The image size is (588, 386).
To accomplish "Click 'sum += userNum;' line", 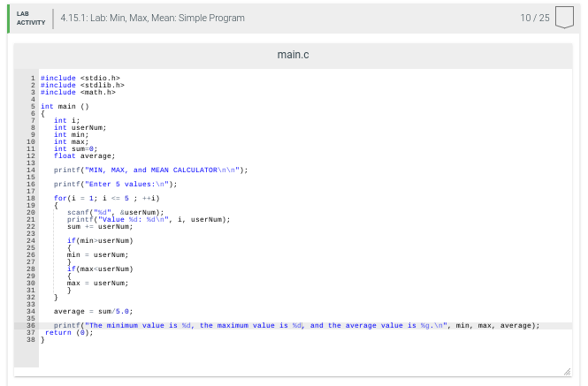I will click(100, 227).
